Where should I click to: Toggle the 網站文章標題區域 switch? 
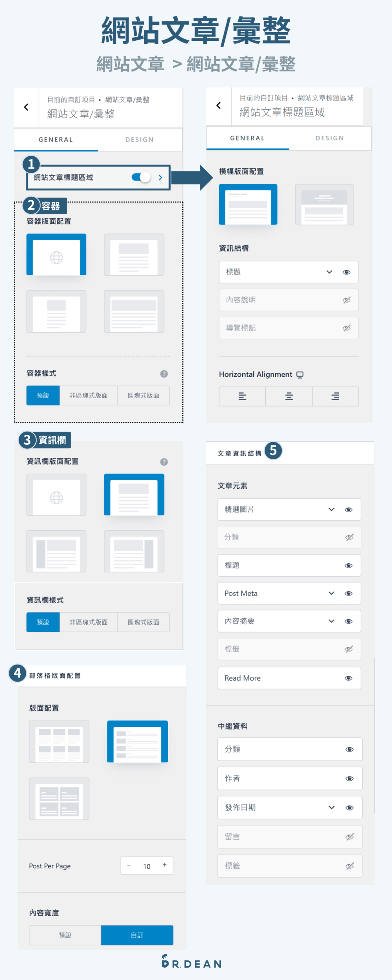(x=141, y=177)
